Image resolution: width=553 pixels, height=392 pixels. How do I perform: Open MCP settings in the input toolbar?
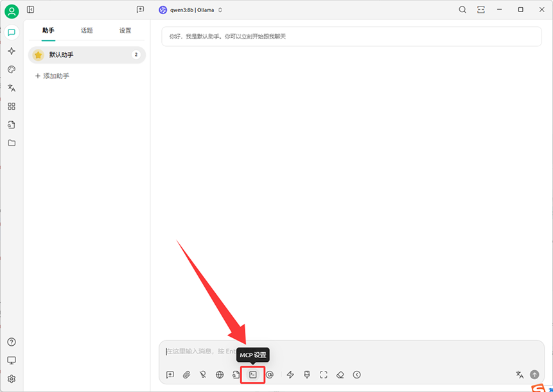tap(253, 375)
